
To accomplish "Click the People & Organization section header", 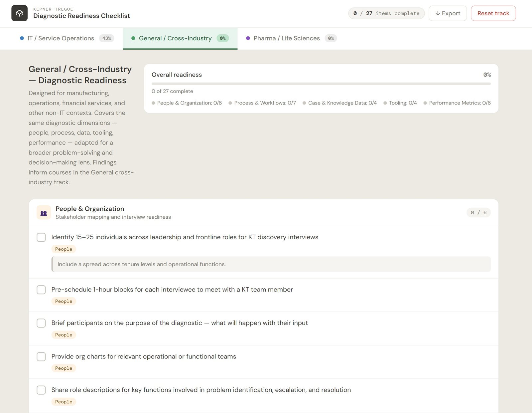I will tap(264, 213).
